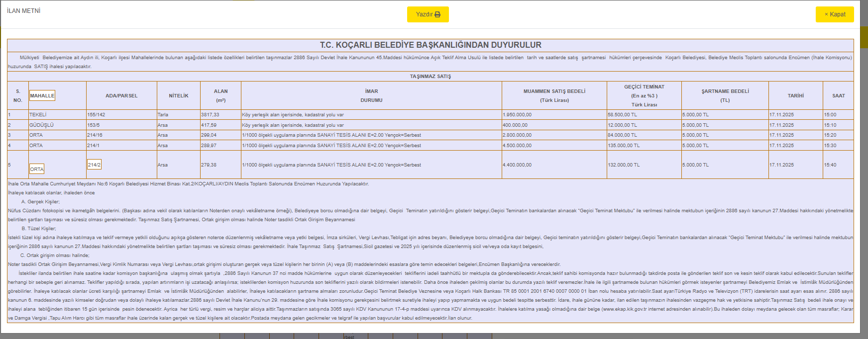Select the TEKELİ neighborhood cell
868x339 pixels.
point(38,115)
